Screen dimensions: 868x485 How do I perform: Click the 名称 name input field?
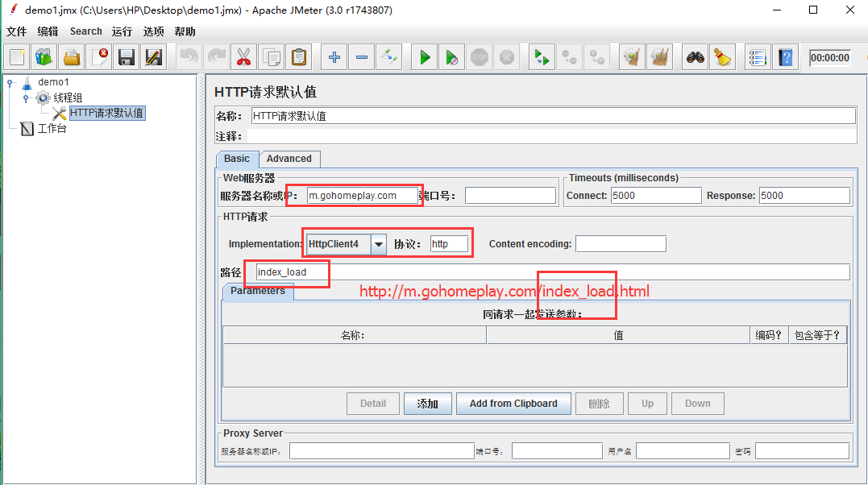(x=553, y=116)
